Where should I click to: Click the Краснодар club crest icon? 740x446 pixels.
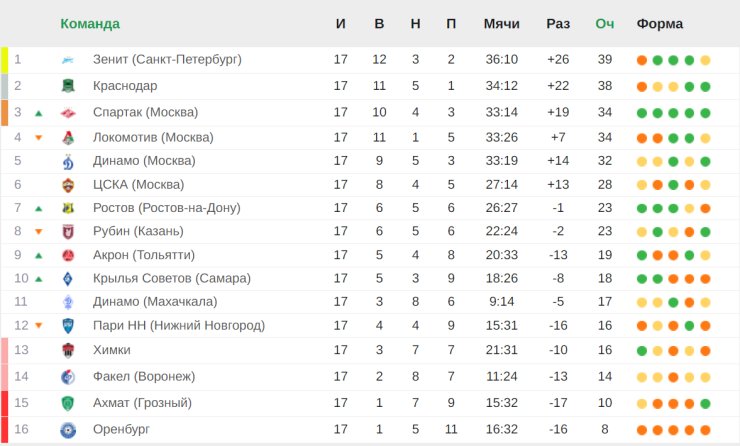click(x=68, y=86)
